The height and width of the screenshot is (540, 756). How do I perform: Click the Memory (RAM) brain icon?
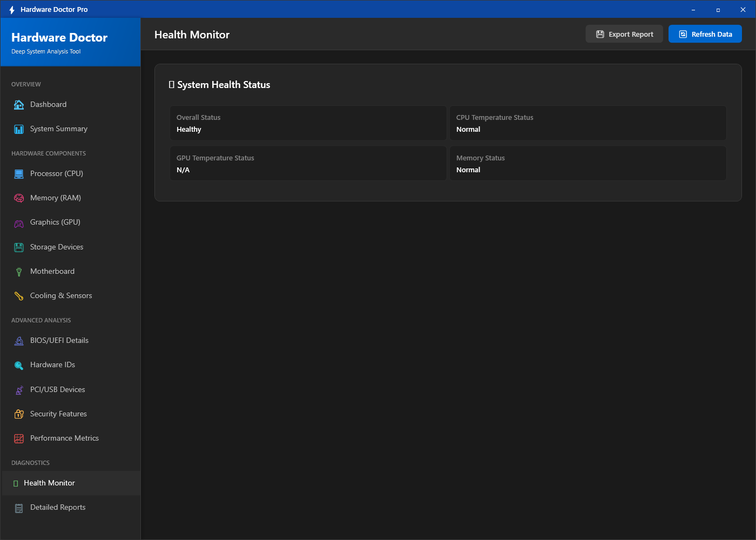click(19, 198)
